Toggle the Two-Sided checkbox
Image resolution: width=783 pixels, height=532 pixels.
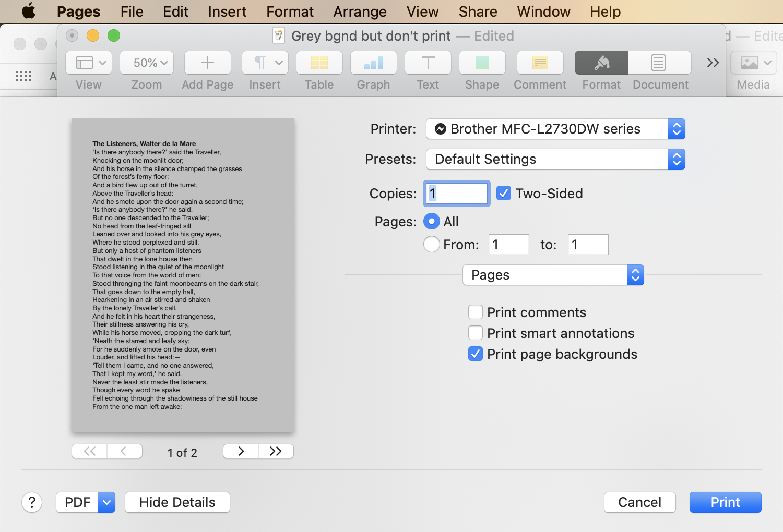point(504,194)
